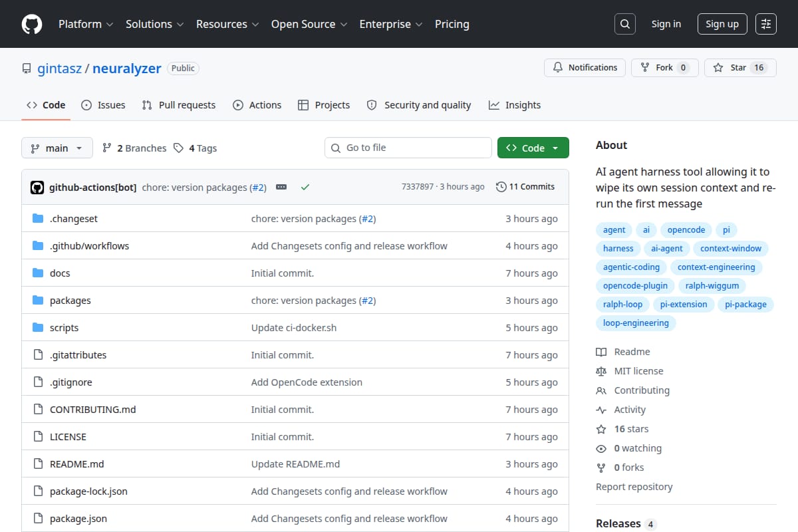Click the context-engineering topic tag
The height and width of the screenshot is (532, 798).
click(x=716, y=267)
